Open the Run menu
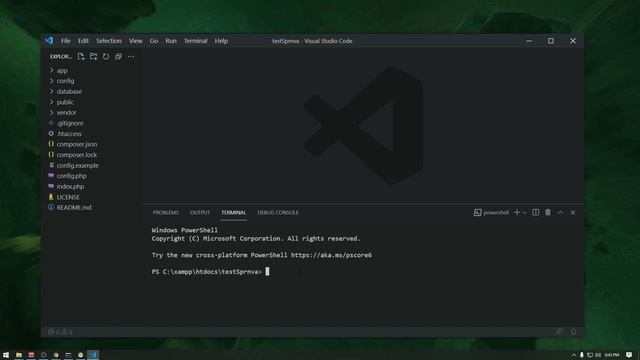The width and height of the screenshot is (640, 360). pos(171,41)
